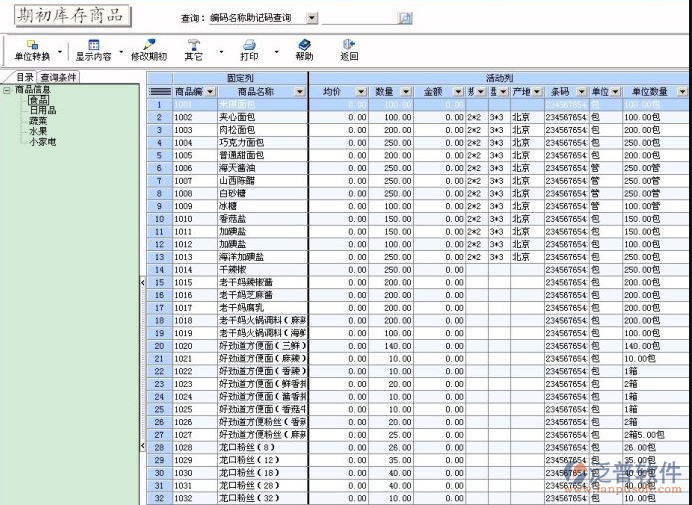This screenshot has width=692, height=505.
Task: Click the search icon beside the query field
Action: coord(404,18)
